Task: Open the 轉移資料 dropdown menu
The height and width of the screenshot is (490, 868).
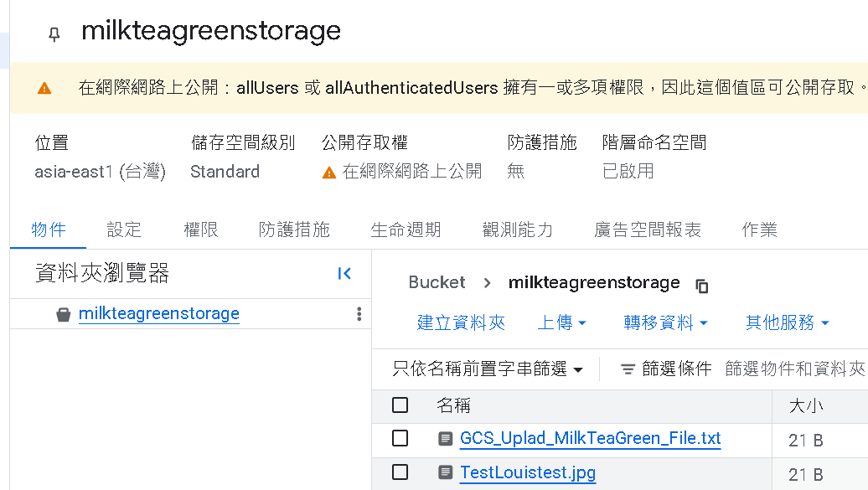Action: (665, 322)
